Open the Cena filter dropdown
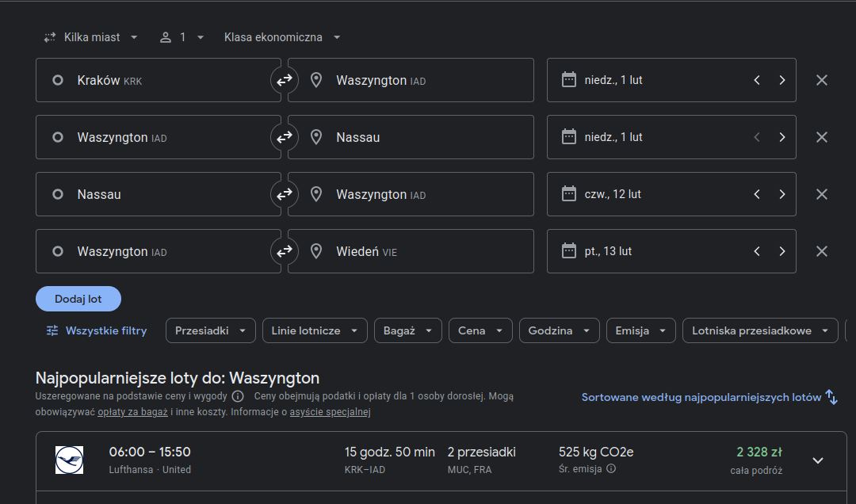 (480, 331)
